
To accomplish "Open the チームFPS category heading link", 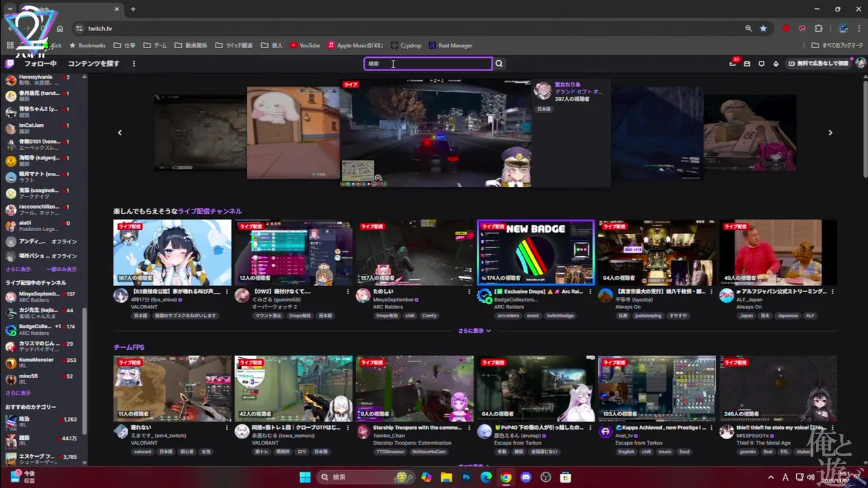I will pos(129,347).
